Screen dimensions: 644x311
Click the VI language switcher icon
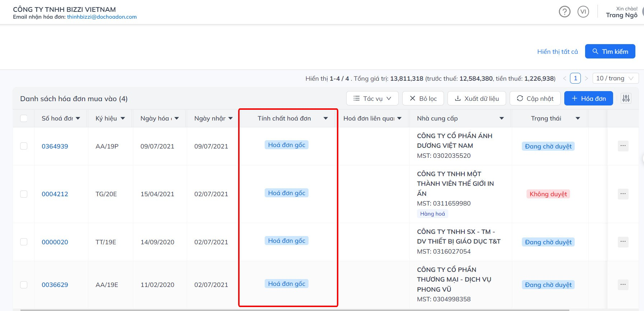pyautogui.click(x=583, y=12)
